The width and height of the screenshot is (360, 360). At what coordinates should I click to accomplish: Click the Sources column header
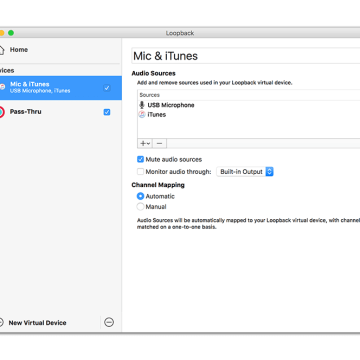coord(249,95)
